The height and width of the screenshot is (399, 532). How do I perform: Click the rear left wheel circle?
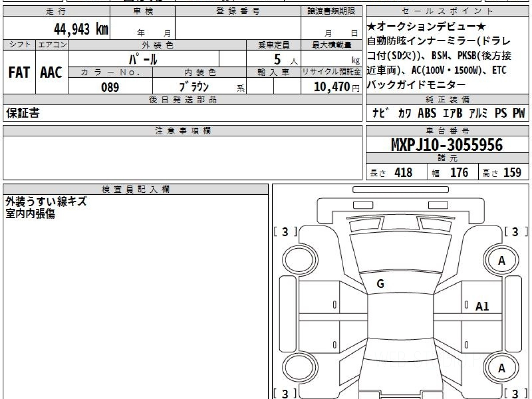point(298,368)
